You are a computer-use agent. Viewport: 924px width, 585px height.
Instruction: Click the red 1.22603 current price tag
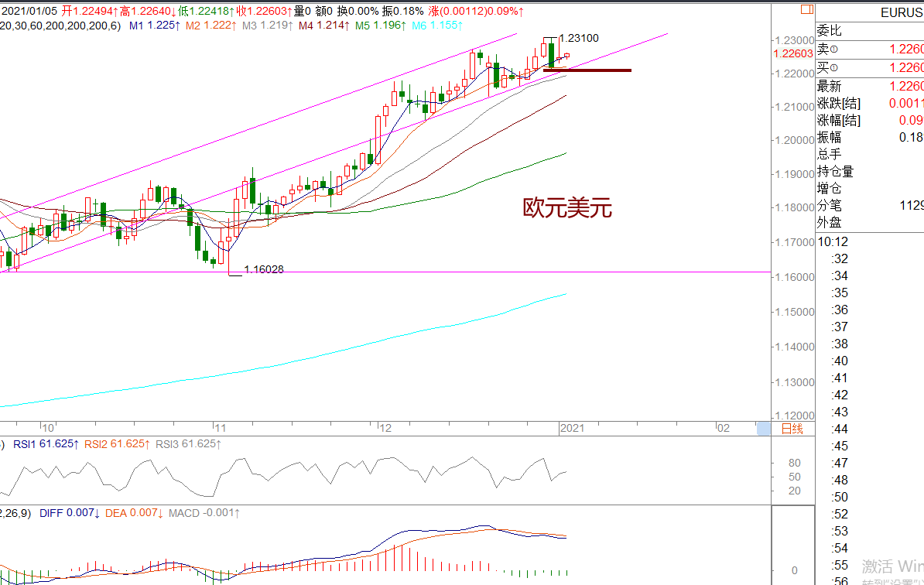pyautogui.click(x=793, y=53)
